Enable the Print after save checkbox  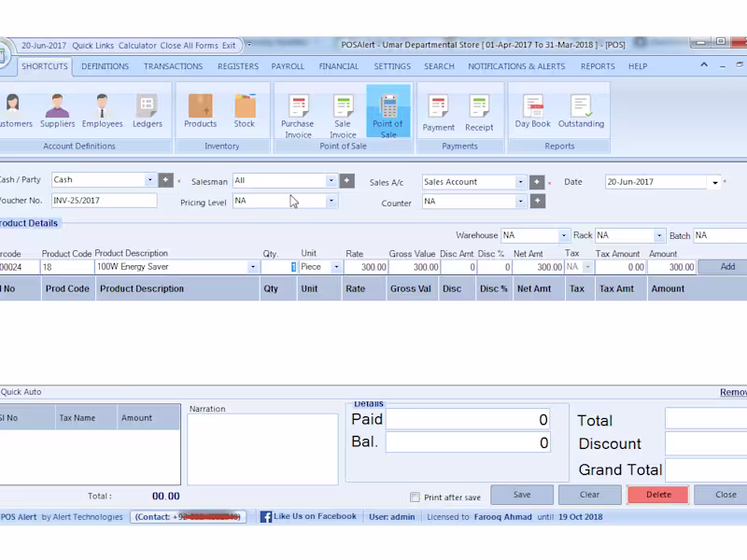(416, 497)
